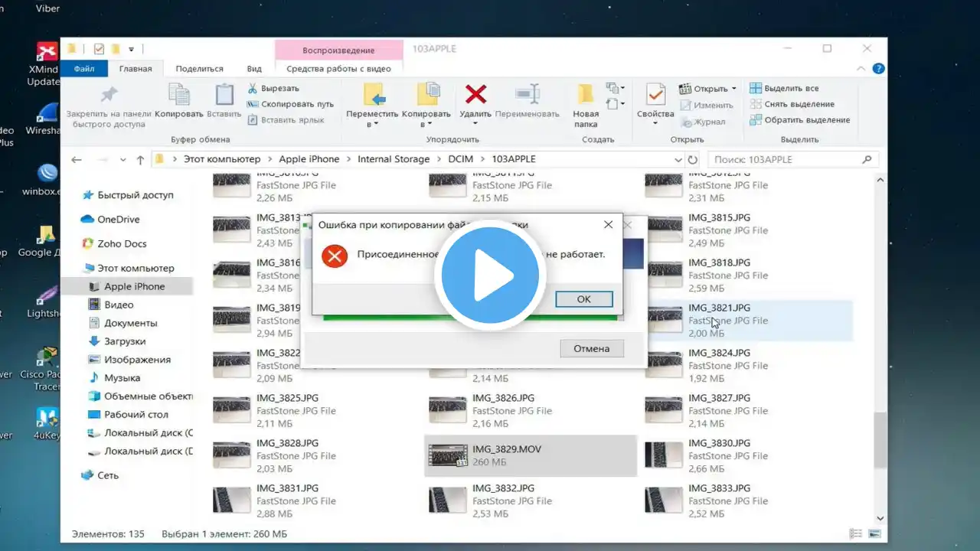The width and height of the screenshot is (980, 551).
Task: Click Отмена in the copy progress dialog
Action: (x=592, y=348)
